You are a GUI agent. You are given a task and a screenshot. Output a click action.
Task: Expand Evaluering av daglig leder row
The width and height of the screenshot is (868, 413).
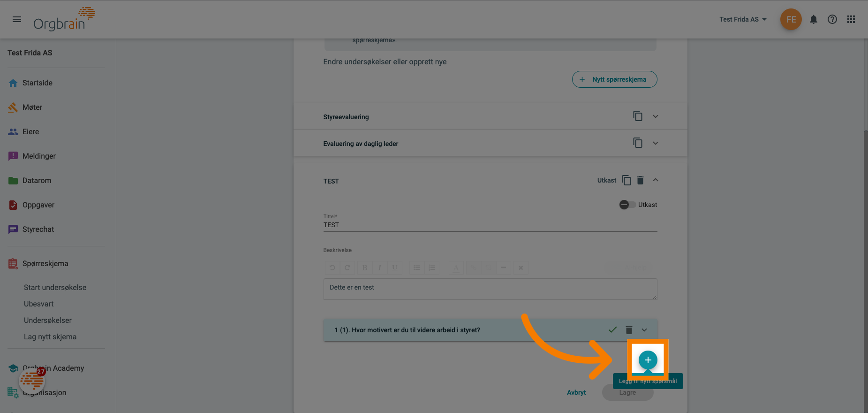[656, 143]
